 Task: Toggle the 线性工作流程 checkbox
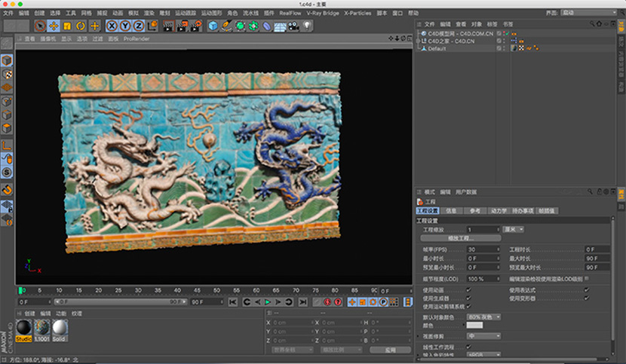click(x=468, y=347)
